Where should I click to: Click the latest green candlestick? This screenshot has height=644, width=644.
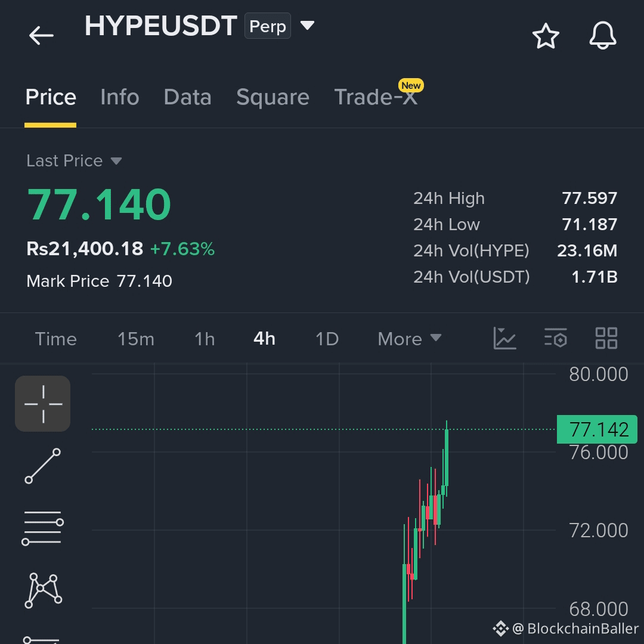447,457
